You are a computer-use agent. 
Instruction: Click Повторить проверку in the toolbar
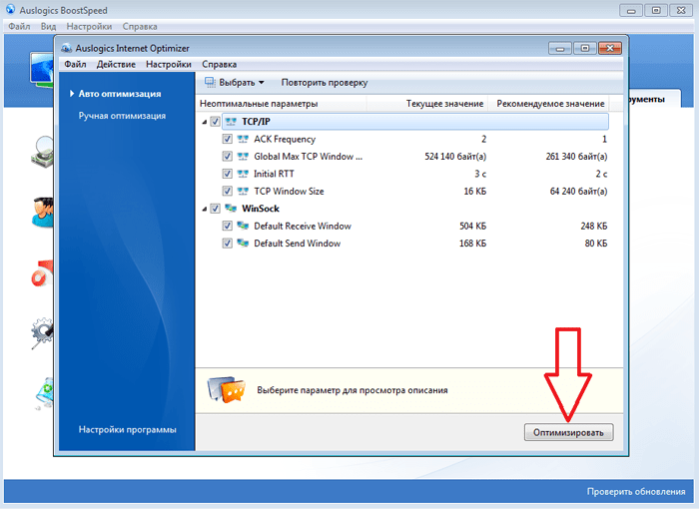point(324,82)
